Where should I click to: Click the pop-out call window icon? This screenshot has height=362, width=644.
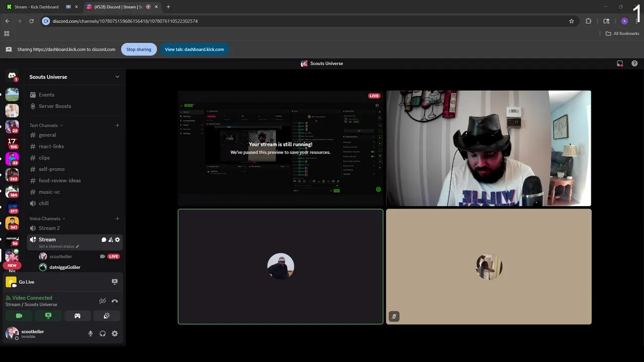pos(620,63)
